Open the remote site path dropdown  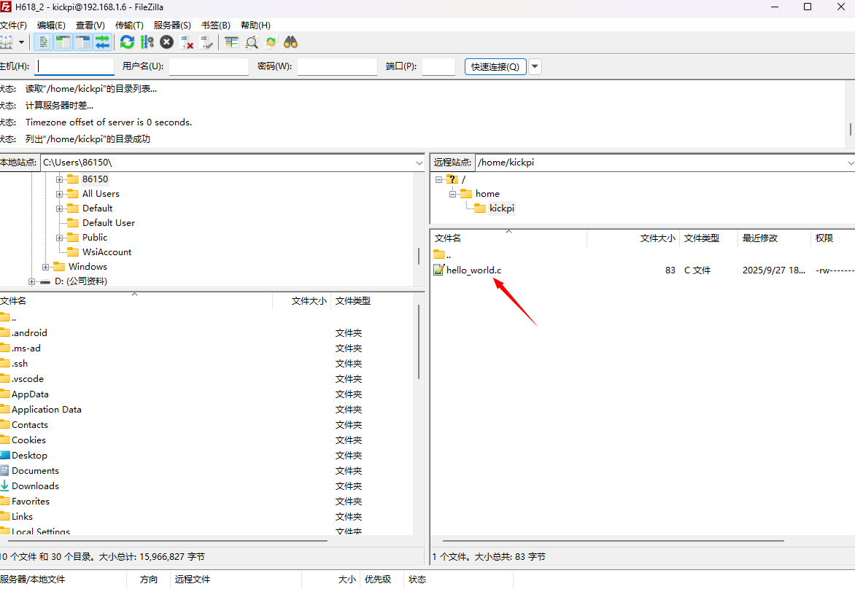(x=850, y=163)
